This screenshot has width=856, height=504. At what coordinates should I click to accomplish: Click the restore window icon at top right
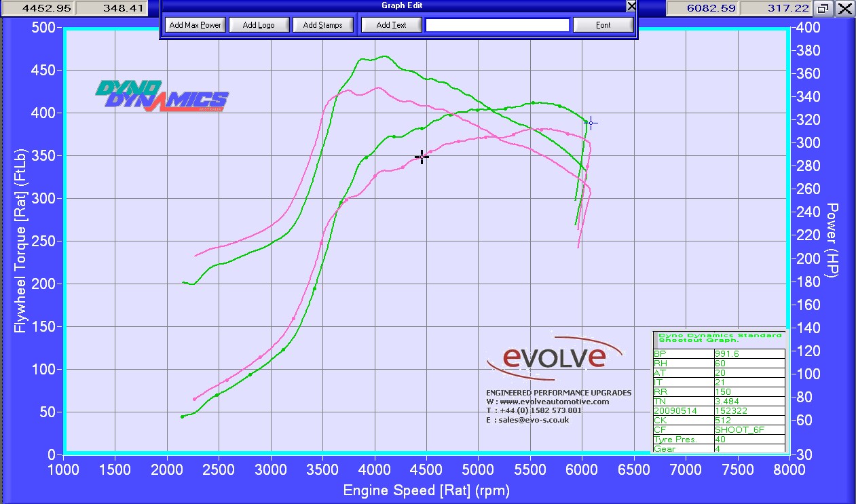pyautogui.click(x=823, y=9)
